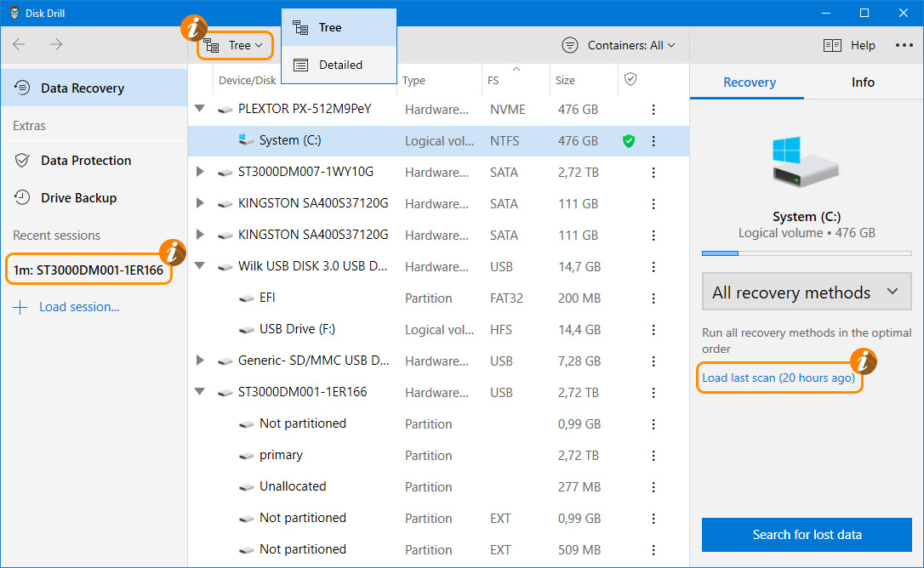Open recent session 1m: ST3000DM001-1ER166

pyautogui.click(x=88, y=270)
